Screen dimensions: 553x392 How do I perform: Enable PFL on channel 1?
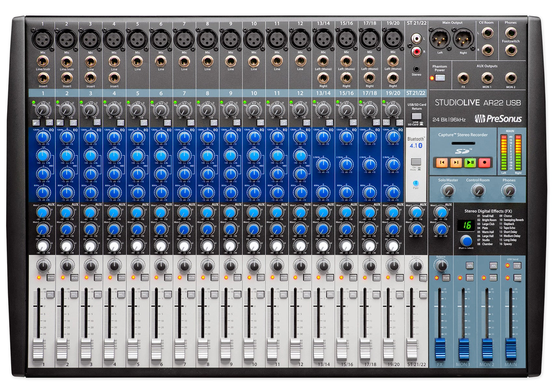50,294
